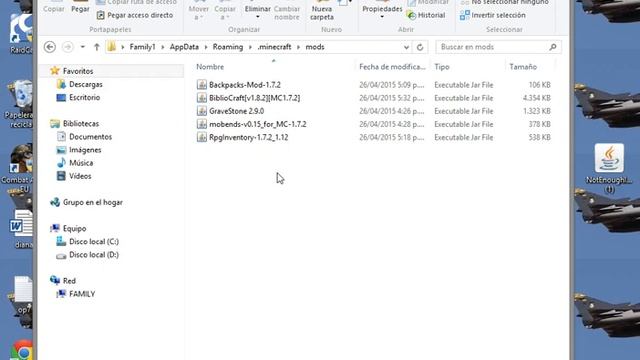Select BiblioCraft[v1.8.2][MC1.7.2] file icon
Viewport: 640px width, 360px height.
point(202,98)
